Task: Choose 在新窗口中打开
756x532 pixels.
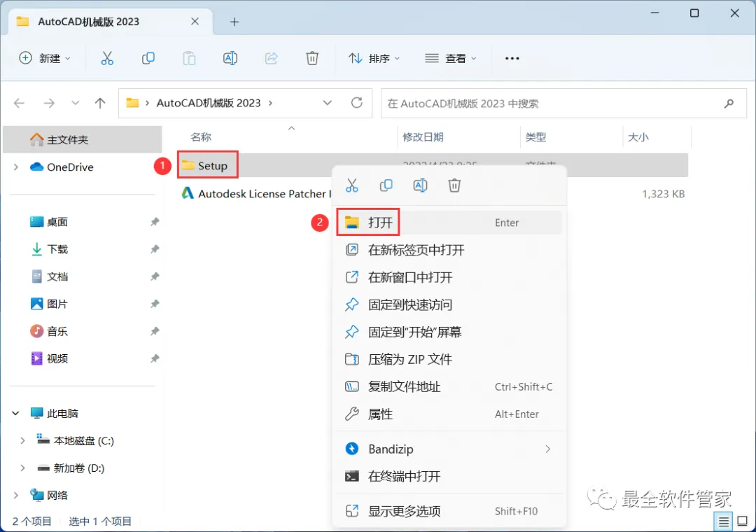Action: (x=449, y=277)
